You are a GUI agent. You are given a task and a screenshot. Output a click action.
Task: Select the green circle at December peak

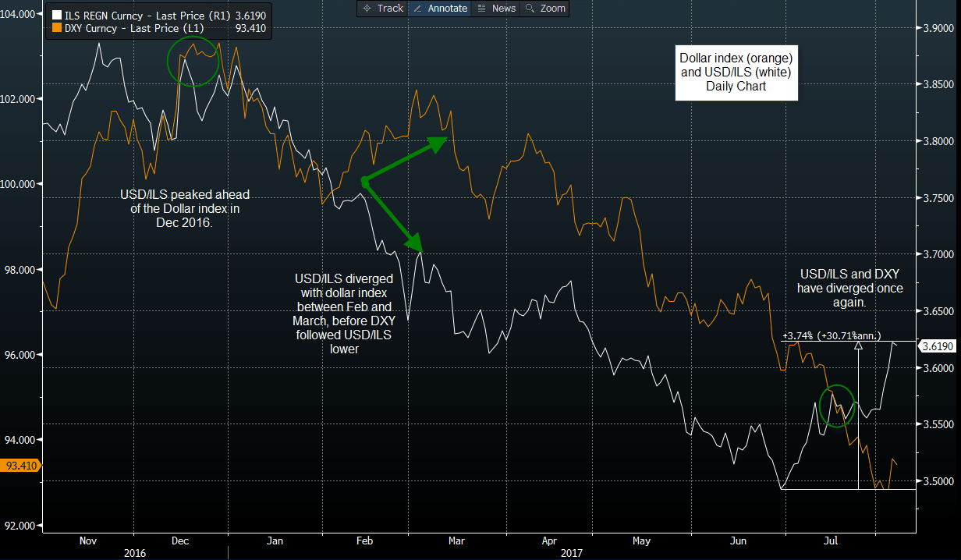(193, 61)
